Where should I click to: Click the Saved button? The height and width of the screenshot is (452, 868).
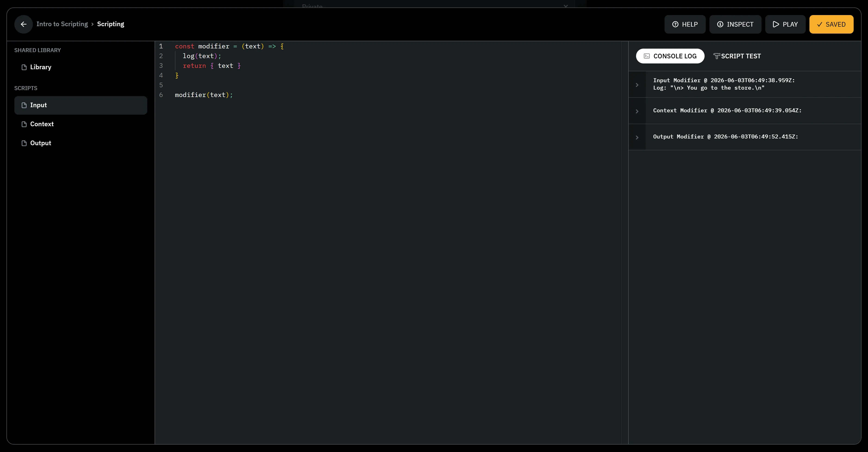click(x=831, y=24)
